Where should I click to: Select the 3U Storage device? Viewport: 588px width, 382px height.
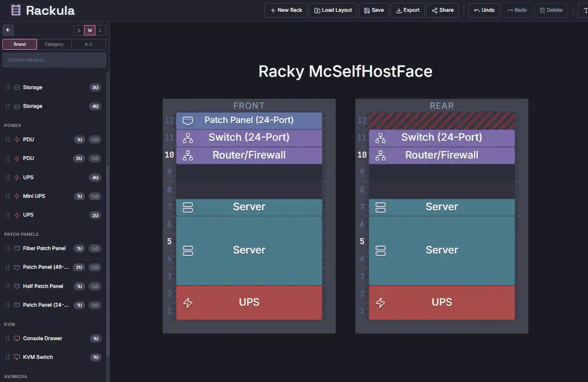pos(54,88)
